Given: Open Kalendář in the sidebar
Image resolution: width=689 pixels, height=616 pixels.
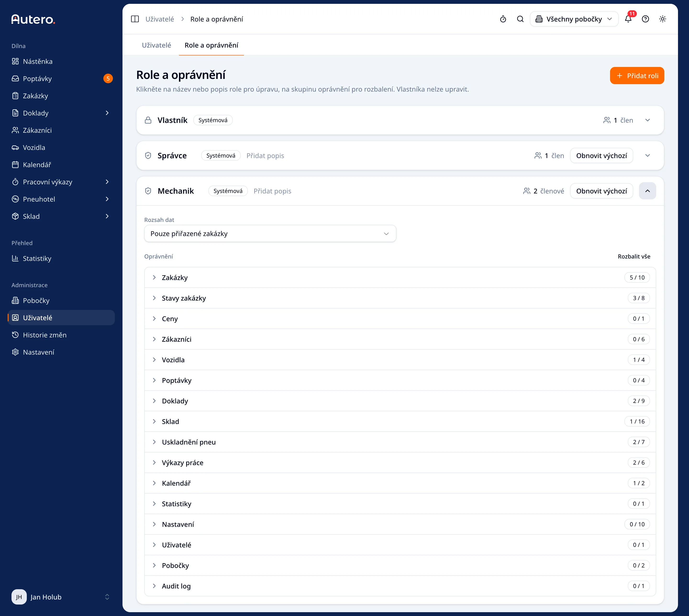Looking at the screenshot, I should click(x=61, y=165).
